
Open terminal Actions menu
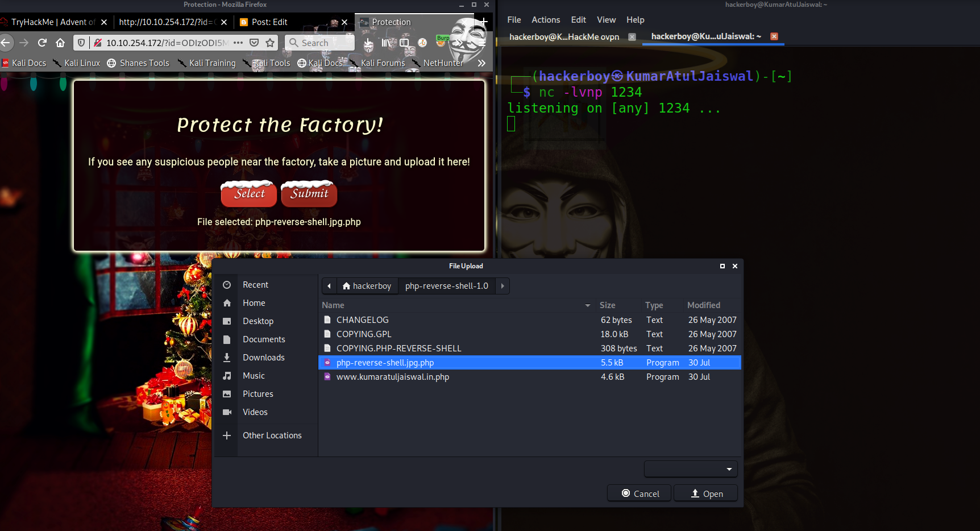(546, 20)
